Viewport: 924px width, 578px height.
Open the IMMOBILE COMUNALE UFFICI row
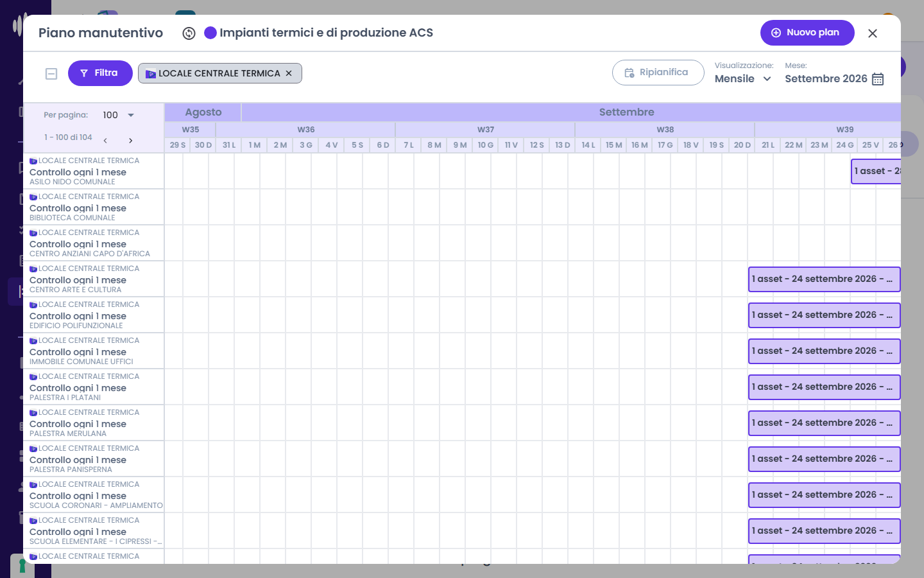pyautogui.click(x=94, y=351)
